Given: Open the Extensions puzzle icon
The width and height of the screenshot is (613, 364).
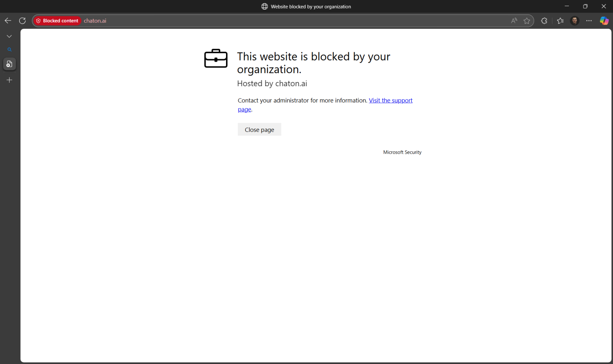Looking at the screenshot, I should pyautogui.click(x=544, y=21).
